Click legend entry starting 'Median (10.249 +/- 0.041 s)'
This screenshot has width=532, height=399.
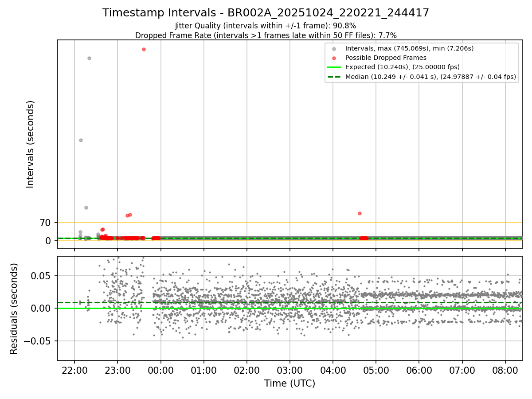(430, 77)
